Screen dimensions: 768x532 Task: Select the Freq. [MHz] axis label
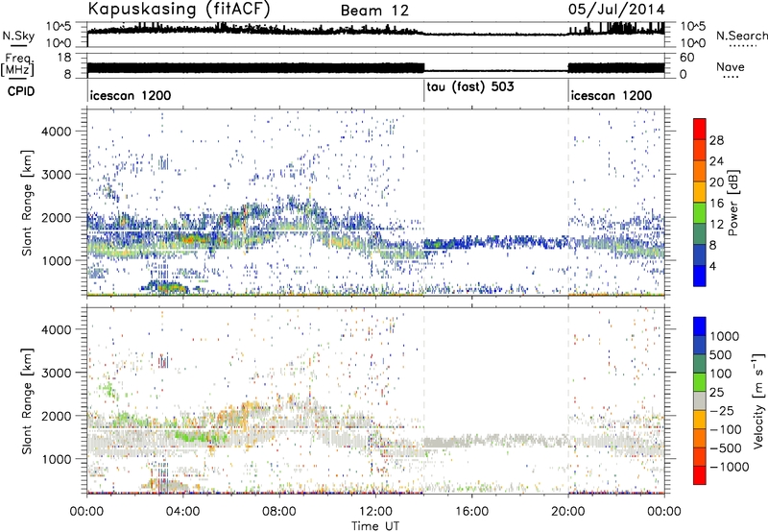[17, 64]
